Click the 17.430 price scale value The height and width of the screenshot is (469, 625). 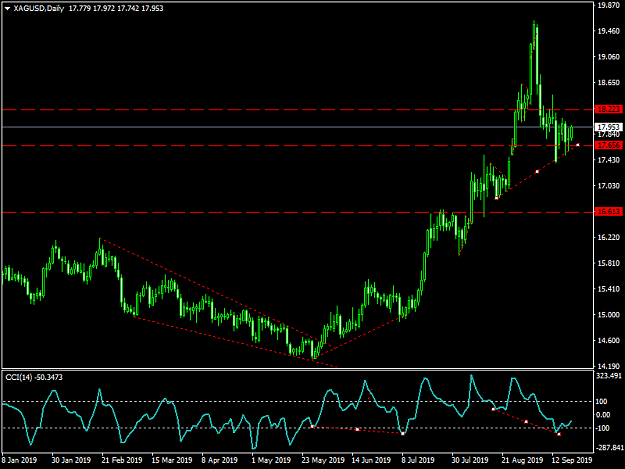pyautogui.click(x=609, y=160)
